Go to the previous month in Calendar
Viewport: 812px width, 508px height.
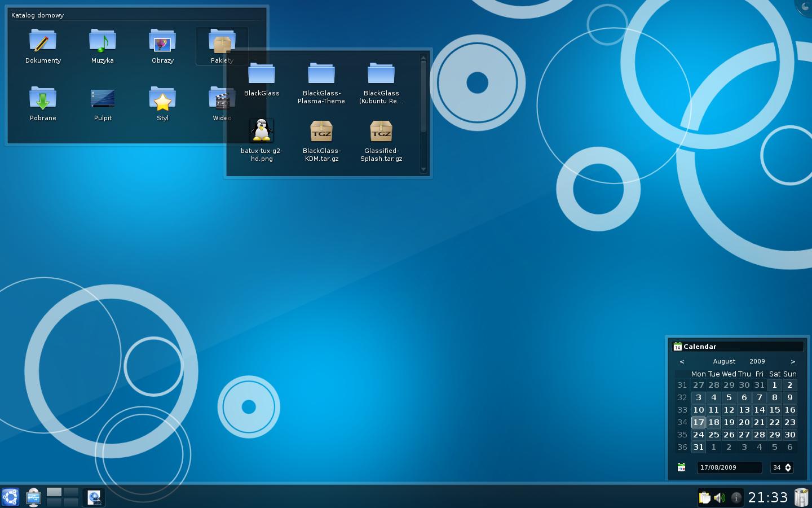682,361
